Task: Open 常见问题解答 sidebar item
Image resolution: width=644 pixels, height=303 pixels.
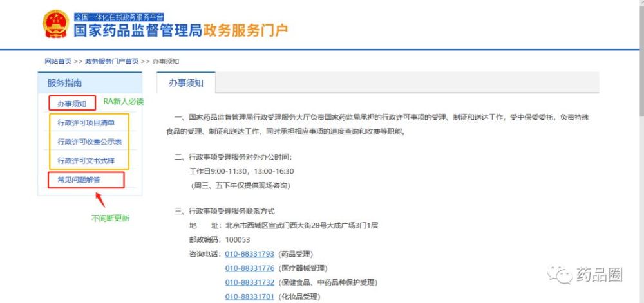Action: tap(79, 179)
